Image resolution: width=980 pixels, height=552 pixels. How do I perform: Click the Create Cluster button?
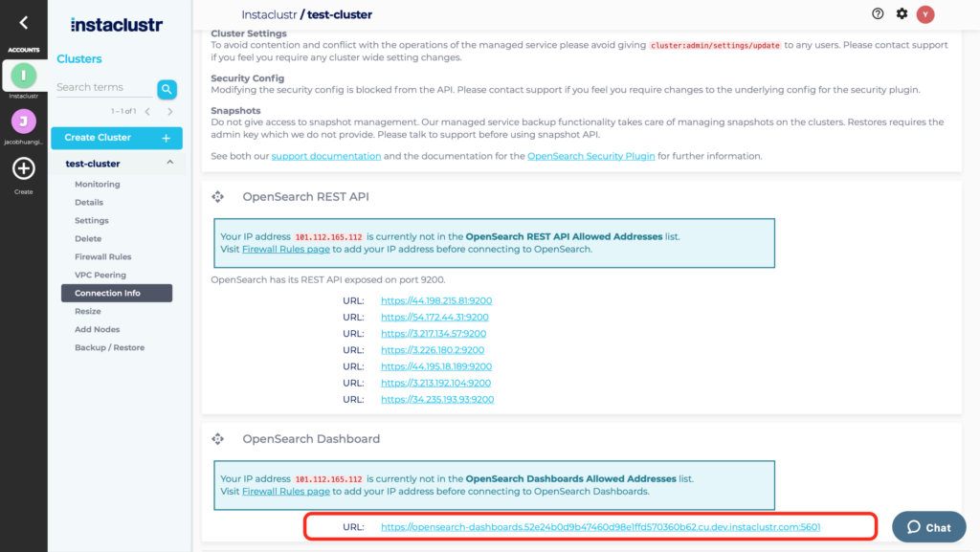116,138
